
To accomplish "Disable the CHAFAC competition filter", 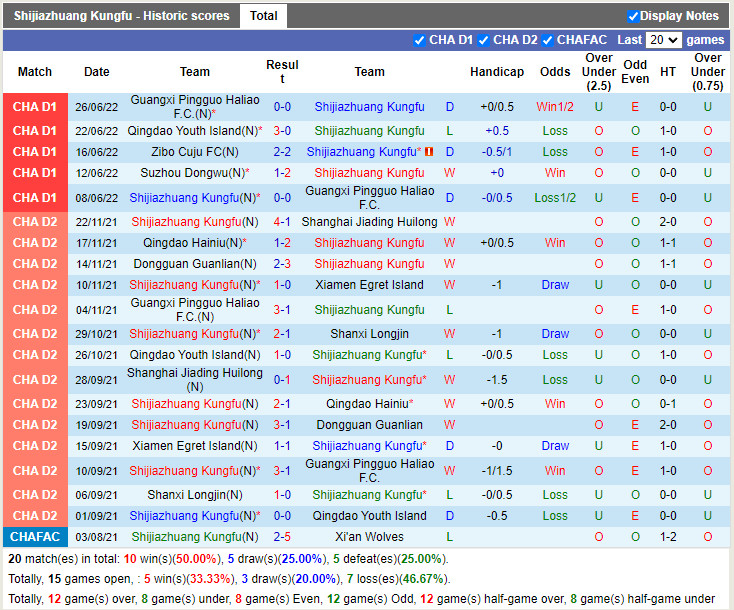I will (x=548, y=40).
